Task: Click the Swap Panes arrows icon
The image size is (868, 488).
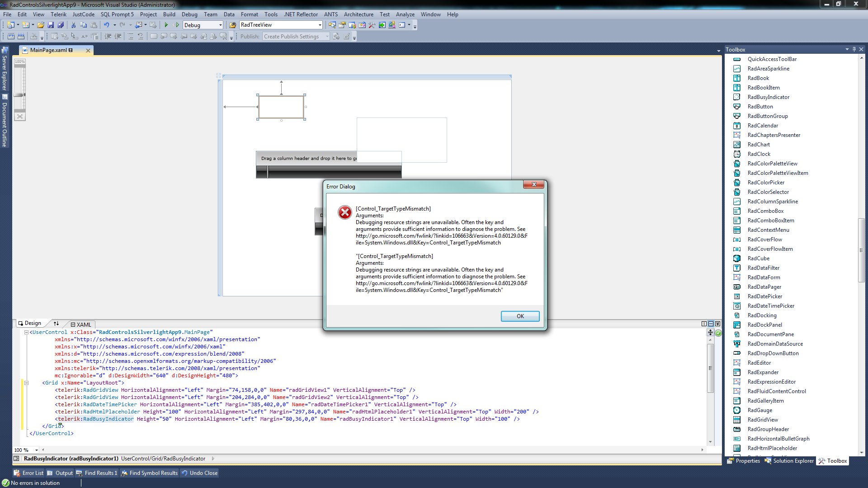Action: tap(56, 324)
